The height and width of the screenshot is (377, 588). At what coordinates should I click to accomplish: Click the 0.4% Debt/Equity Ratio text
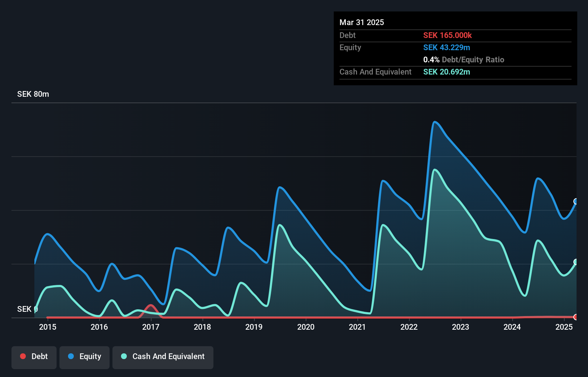click(x=464, y=60)
